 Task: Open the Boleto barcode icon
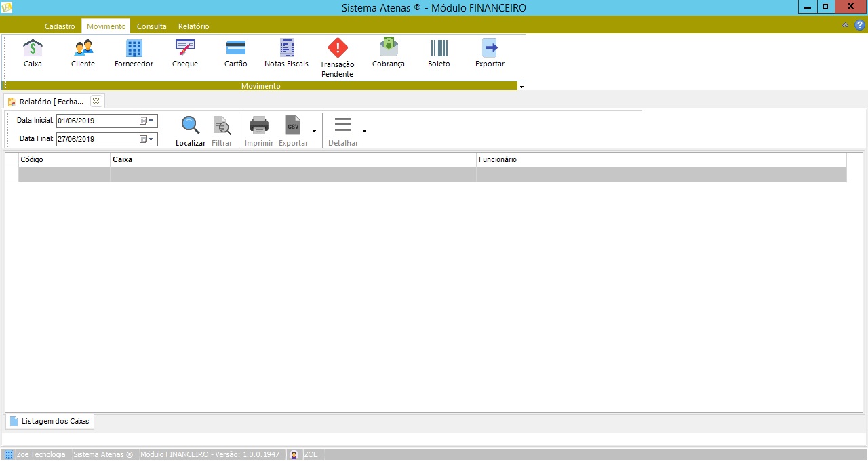click(x=439, y=47)
